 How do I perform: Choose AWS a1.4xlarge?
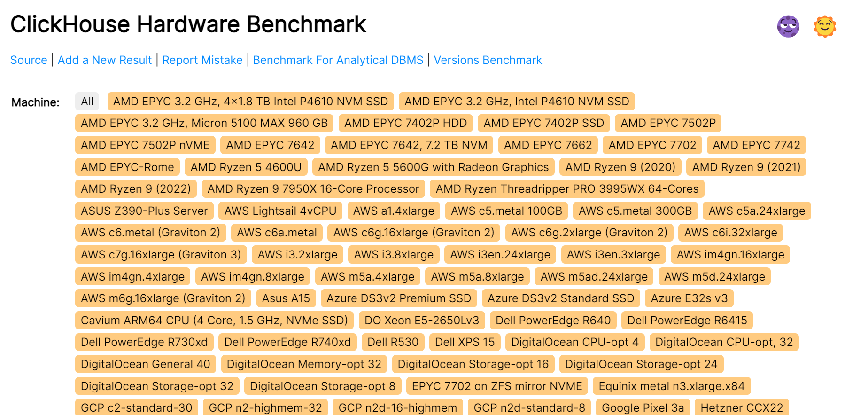tap(394, 211)
